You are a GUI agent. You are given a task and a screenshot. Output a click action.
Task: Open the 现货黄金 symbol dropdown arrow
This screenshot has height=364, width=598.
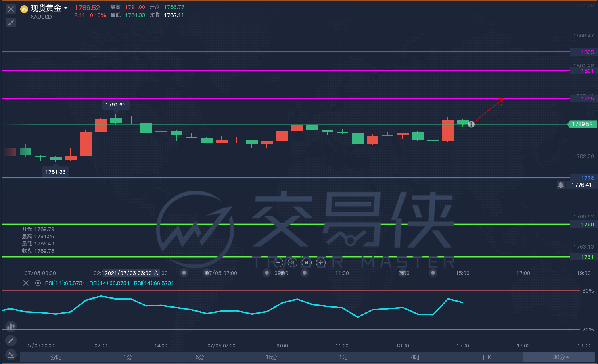point(66,8)
